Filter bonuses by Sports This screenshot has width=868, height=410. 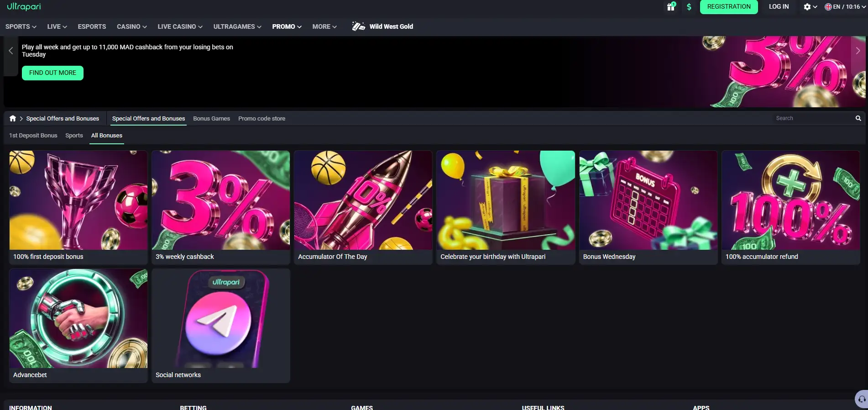pos(74,136)
